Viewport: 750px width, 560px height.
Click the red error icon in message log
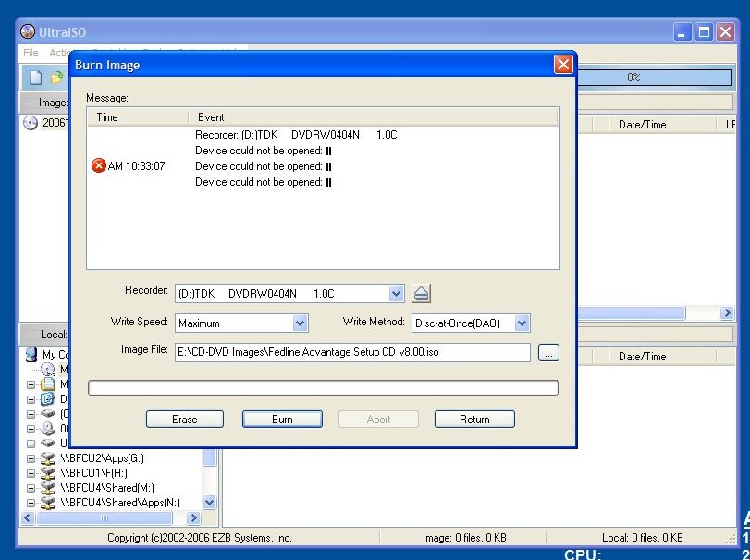tap(99, 165)
